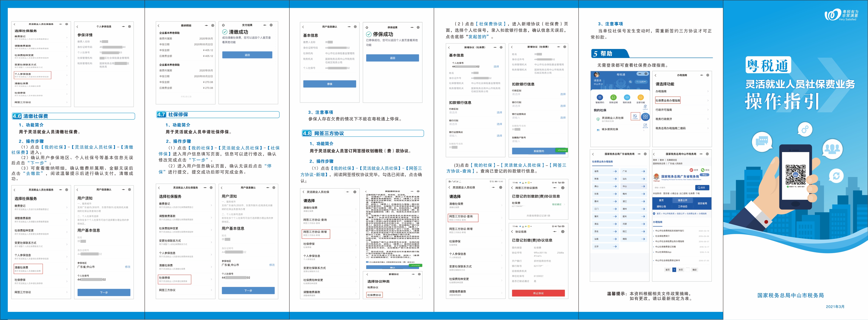Click the arrow icon next to 广州
The width and height of the screenshot is (868, 320).
[643, 171]
